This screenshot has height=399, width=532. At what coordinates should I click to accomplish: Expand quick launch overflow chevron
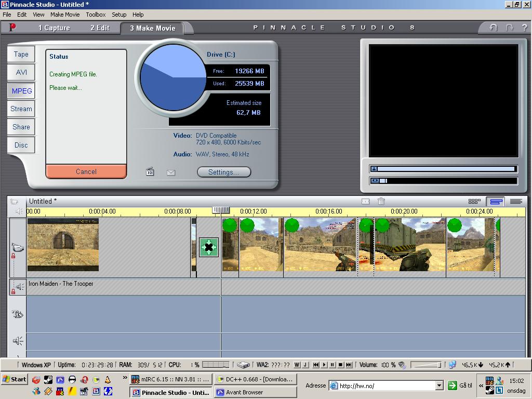125,377
